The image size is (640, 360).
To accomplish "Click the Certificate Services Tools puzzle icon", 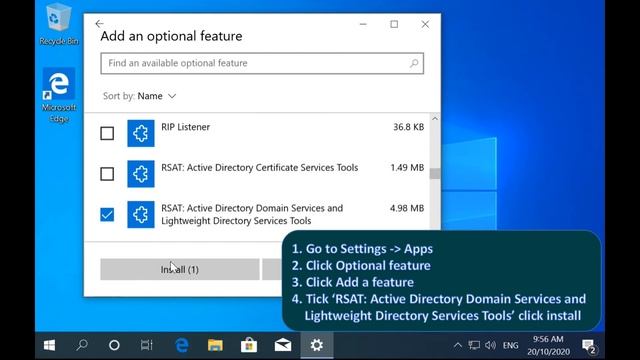I will click(141, 174).
